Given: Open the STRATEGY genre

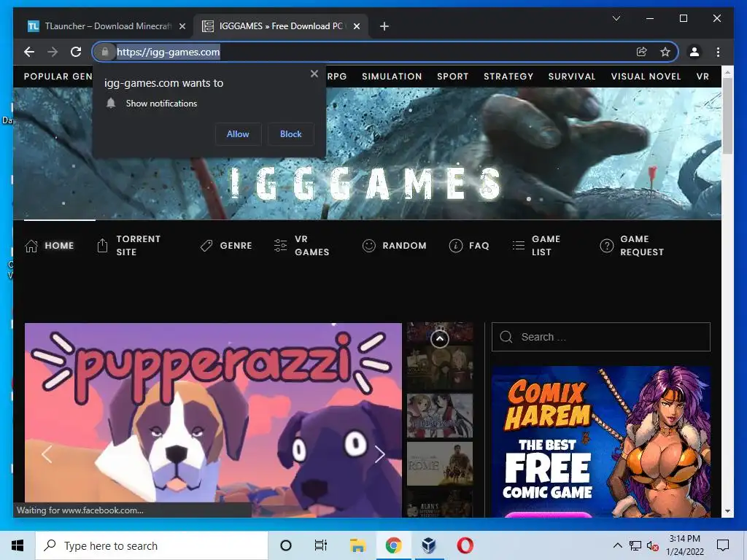Looking at the screenshot, I should (x=508, y=76).
